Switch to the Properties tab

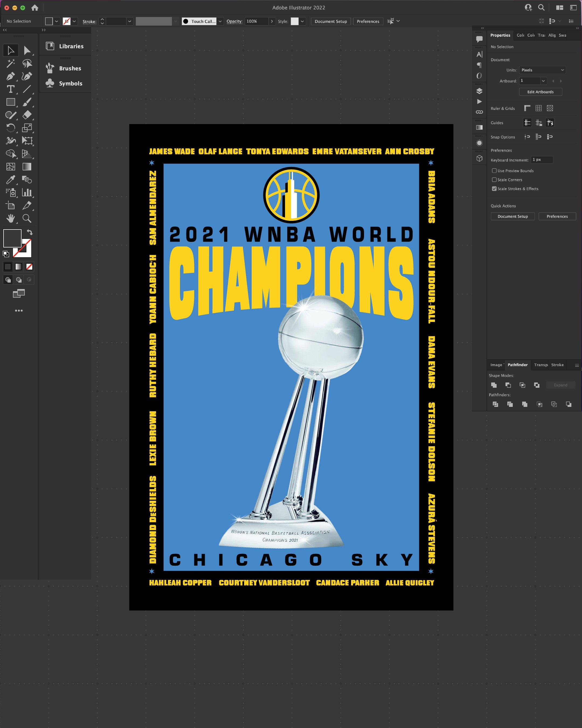500,35
